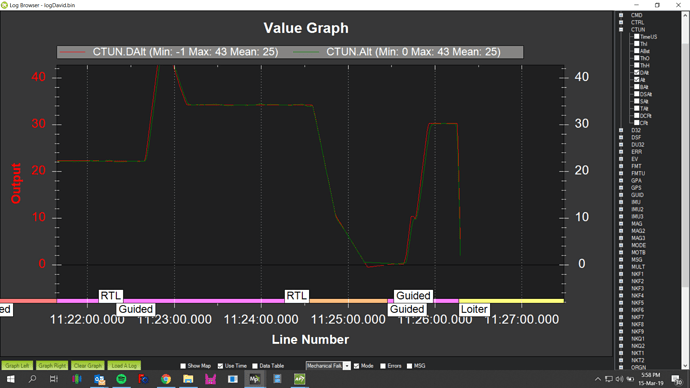Click the Load A Log button
Image resolution: width=690 pixels, height=388 pixels.
click(124, 366)
